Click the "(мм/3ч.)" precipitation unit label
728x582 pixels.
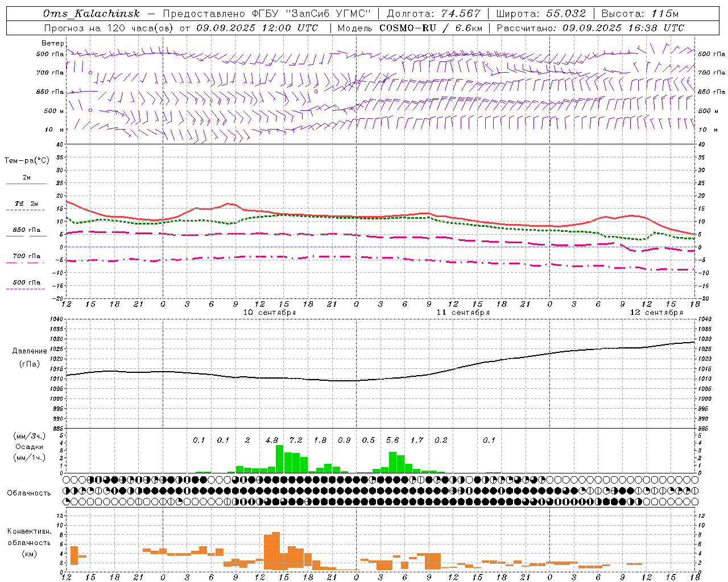[30, 436]
